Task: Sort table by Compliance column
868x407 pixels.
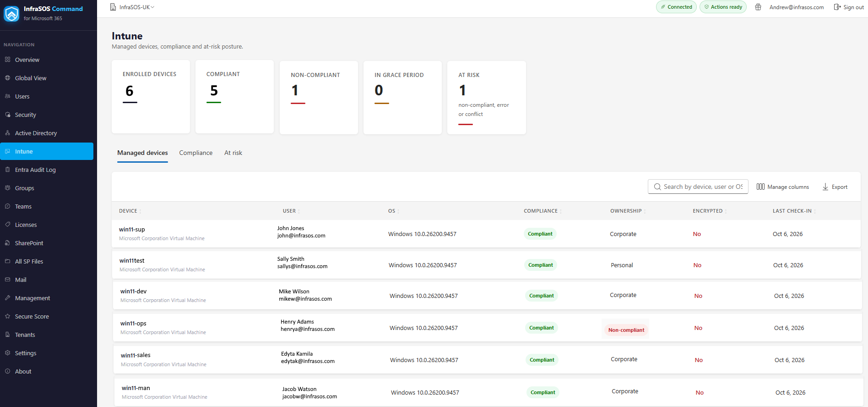Action: coord(543,211)
